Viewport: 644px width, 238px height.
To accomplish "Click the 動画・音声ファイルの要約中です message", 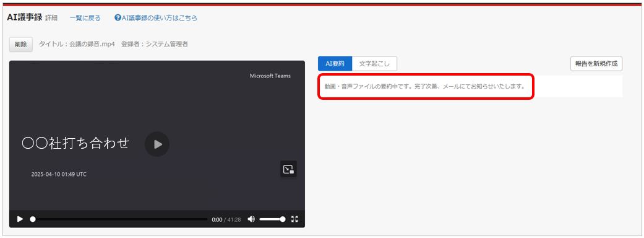I will click(424, 87).
